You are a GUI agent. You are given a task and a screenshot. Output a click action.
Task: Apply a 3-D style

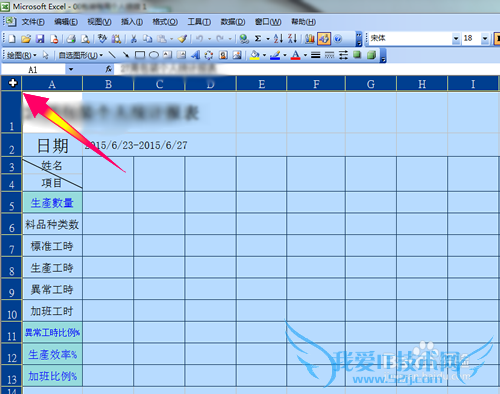coord(371,55)
